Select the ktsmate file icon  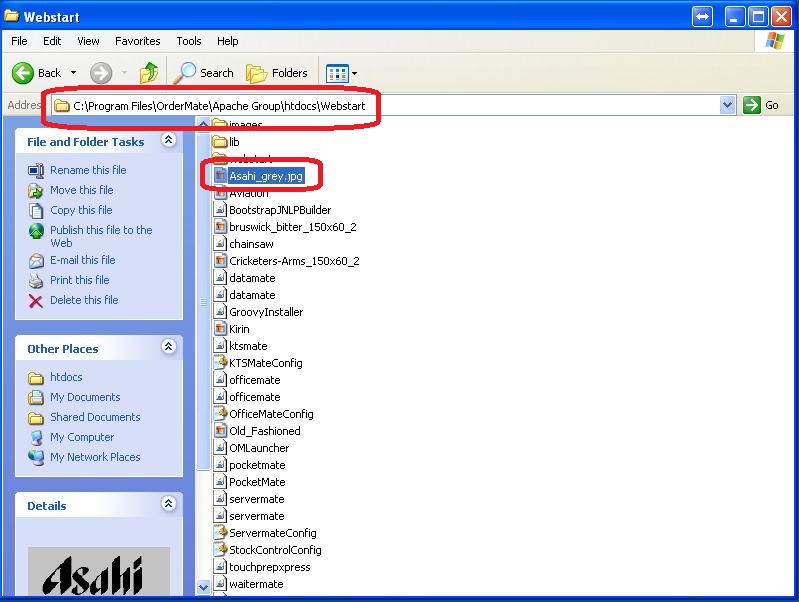(x=220, y=345)
